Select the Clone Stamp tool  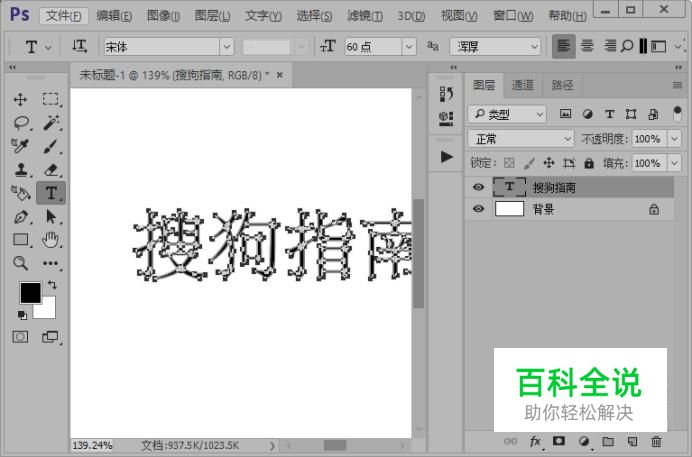(x=21, y=169)
